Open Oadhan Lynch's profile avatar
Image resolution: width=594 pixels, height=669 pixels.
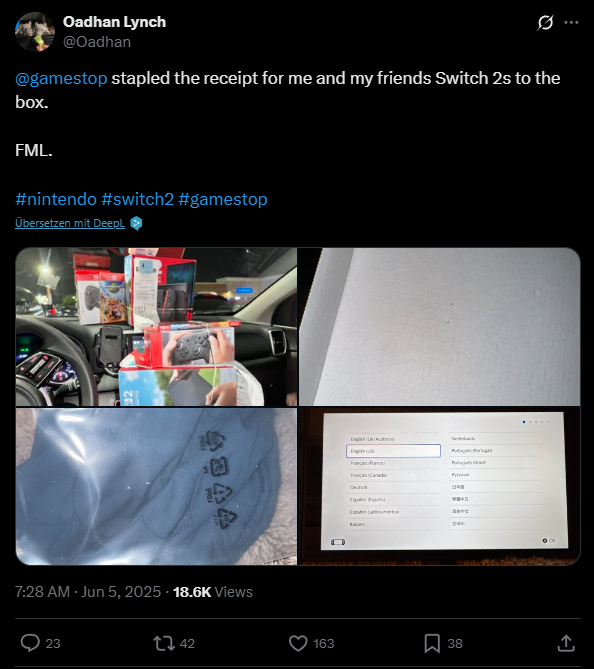click(35, 32)
